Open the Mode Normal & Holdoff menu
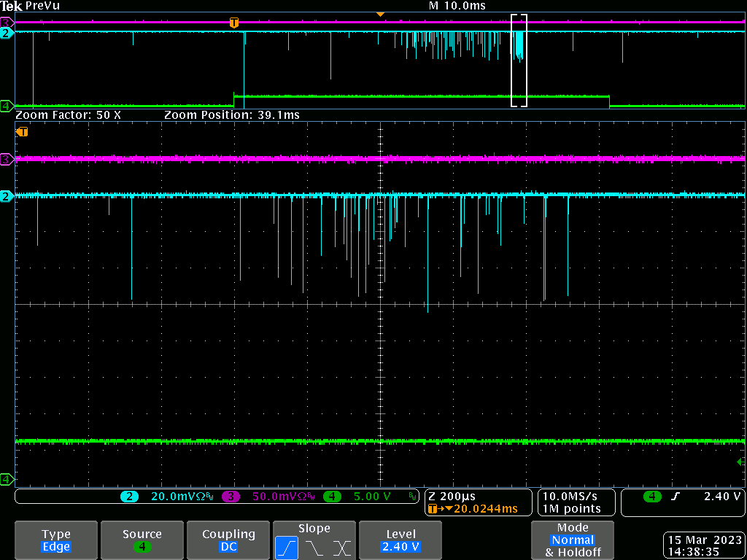 (572, 540)
